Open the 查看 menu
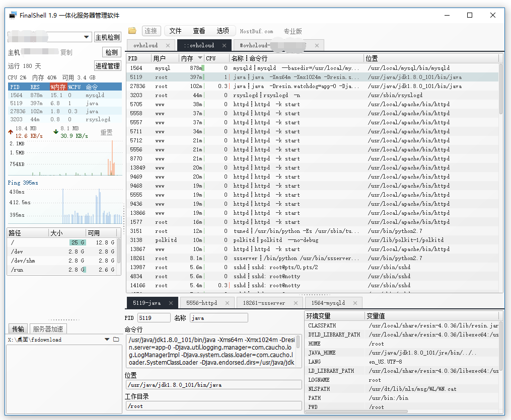Image resolution: width=511 pixels, height=420 pixels. [198, 30]
